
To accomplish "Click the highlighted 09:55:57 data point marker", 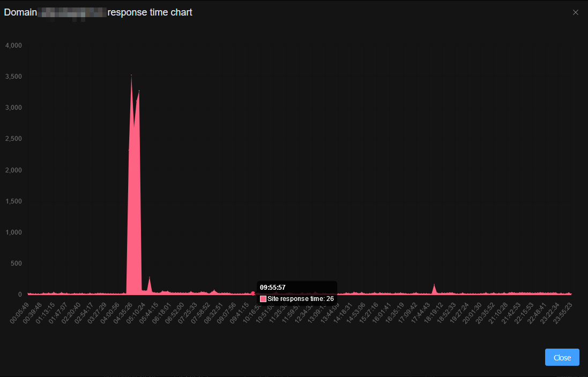I will (x=253, y=293).
